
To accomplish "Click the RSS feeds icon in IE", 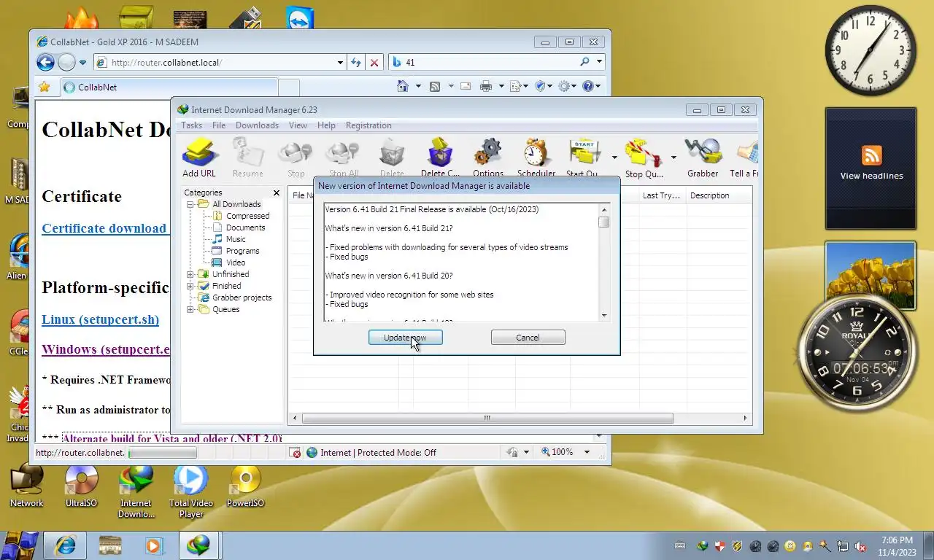I will pos(435,86).
